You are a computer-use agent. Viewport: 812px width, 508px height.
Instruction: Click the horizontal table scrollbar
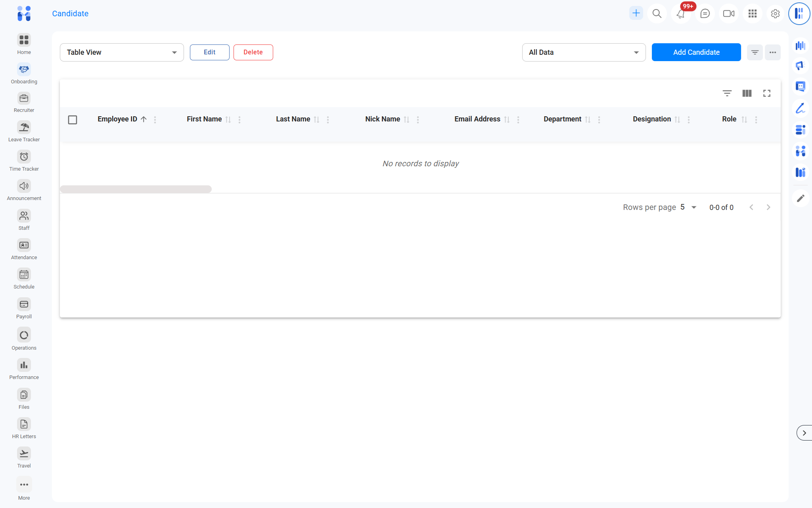pyautogui.click(x=136, y=189)
